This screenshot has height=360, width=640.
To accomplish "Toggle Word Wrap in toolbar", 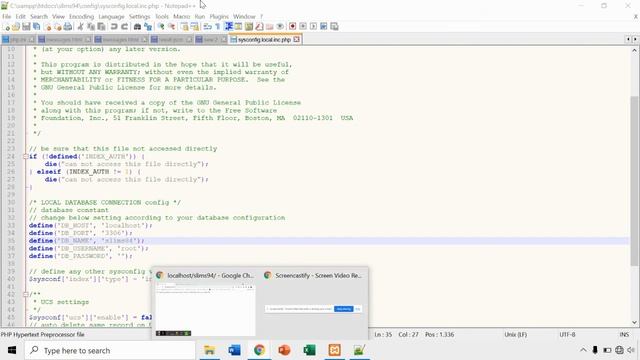I will tap(208, 27).
